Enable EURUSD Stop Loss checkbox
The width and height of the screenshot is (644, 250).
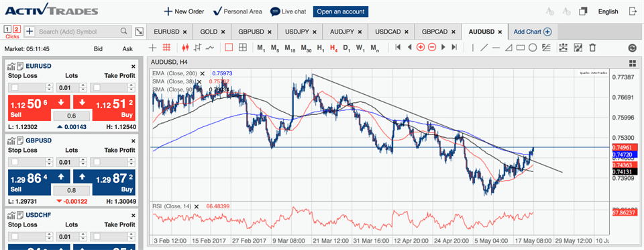pos(15,87)
